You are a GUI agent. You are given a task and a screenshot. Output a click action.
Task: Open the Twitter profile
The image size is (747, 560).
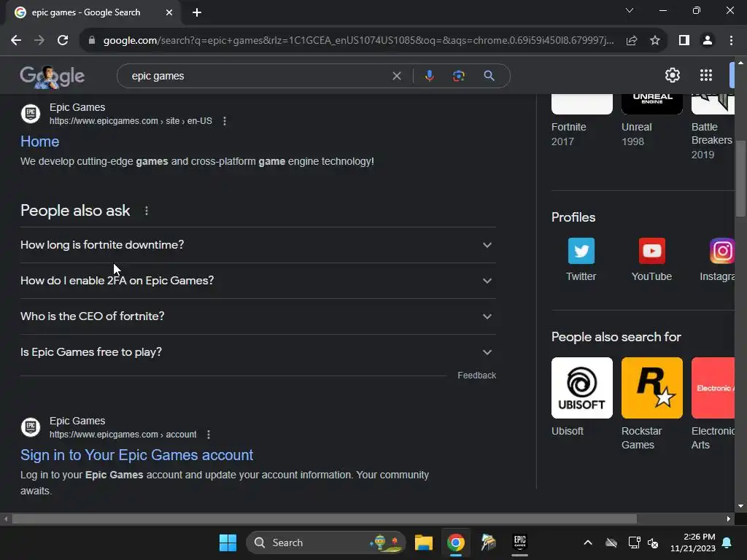tap(581, 260)
